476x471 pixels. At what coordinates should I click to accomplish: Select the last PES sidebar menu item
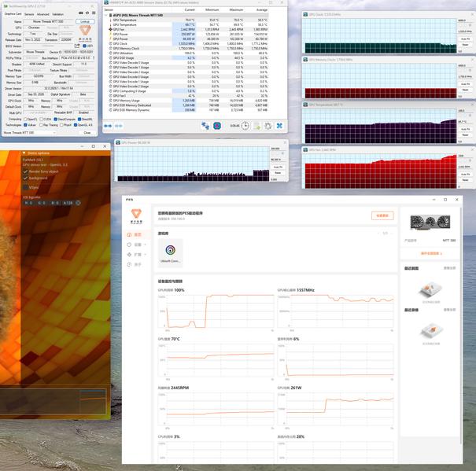[x=135, y=265]
